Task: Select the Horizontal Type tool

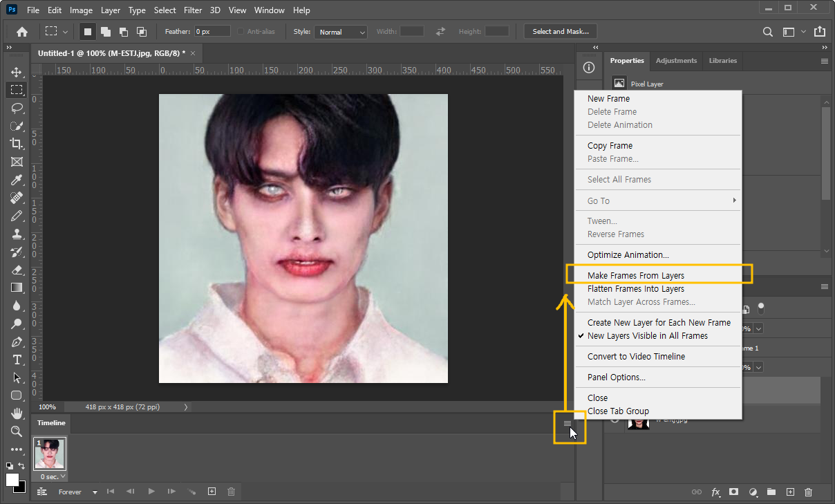Action: coord(17,360)
